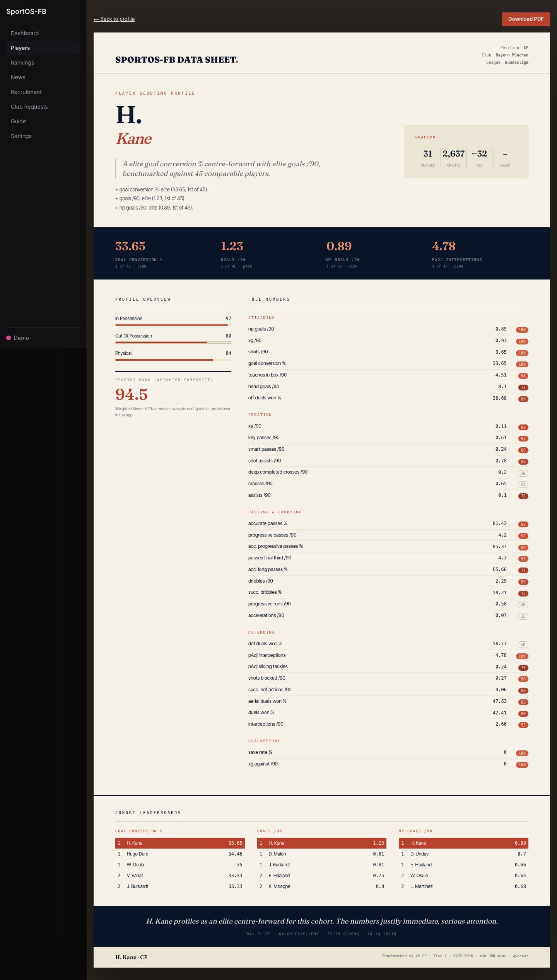Click the Back to profile link
The width and height of the screenshot is (557, 980).
(x=114, y=19)
